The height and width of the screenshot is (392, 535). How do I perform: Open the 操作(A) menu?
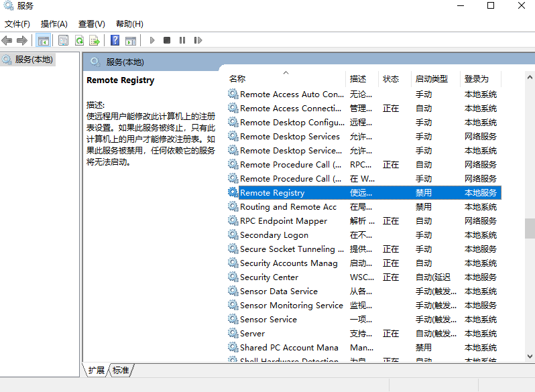tap(54, 23)
